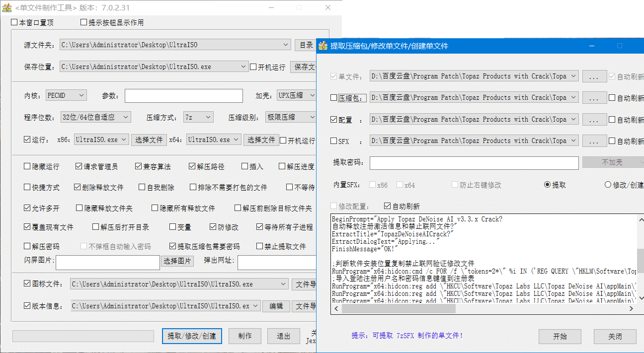Image resolution: width=644 pixels, height=353 pixels.
Task: Open the 加壳 UPX压缩 dropdown
Action: coord(312,95)
